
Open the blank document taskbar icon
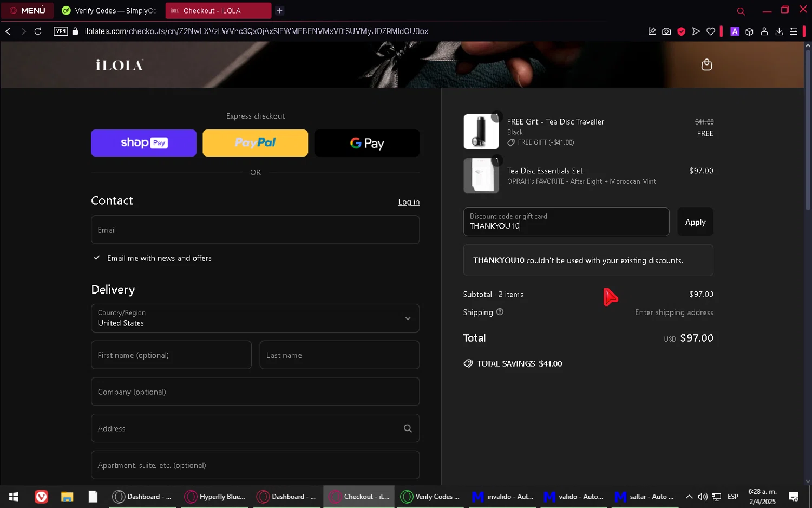pos(93,497)
